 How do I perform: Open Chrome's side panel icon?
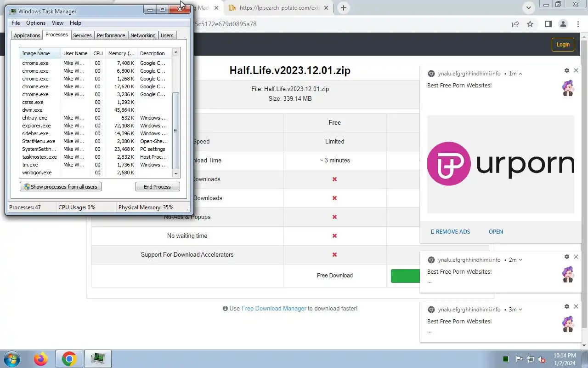coord(548,24)
